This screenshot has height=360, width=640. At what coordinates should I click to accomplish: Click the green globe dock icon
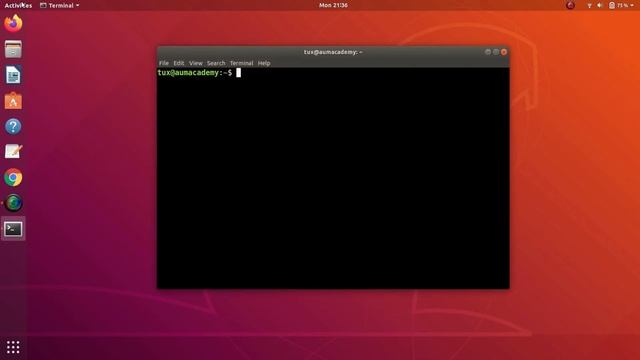(x=13, y=203)
